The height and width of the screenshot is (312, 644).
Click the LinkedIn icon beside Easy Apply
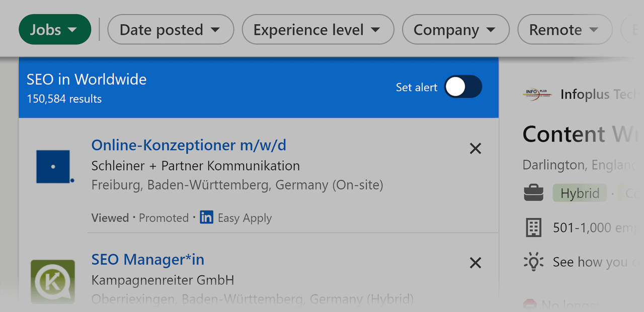tap(206, 217)
